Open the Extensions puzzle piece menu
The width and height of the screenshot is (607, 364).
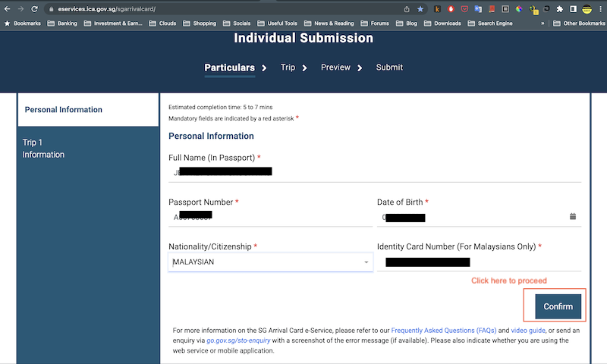coord(560,9)
